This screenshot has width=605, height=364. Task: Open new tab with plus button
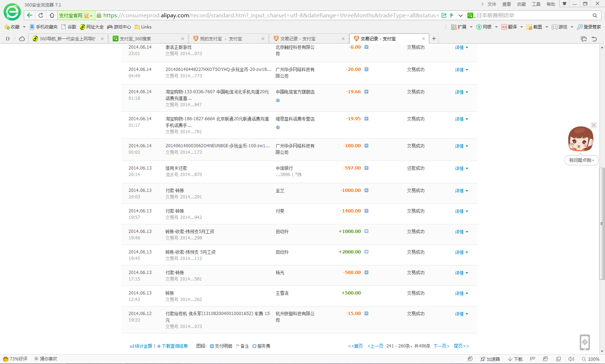point(434,39)
